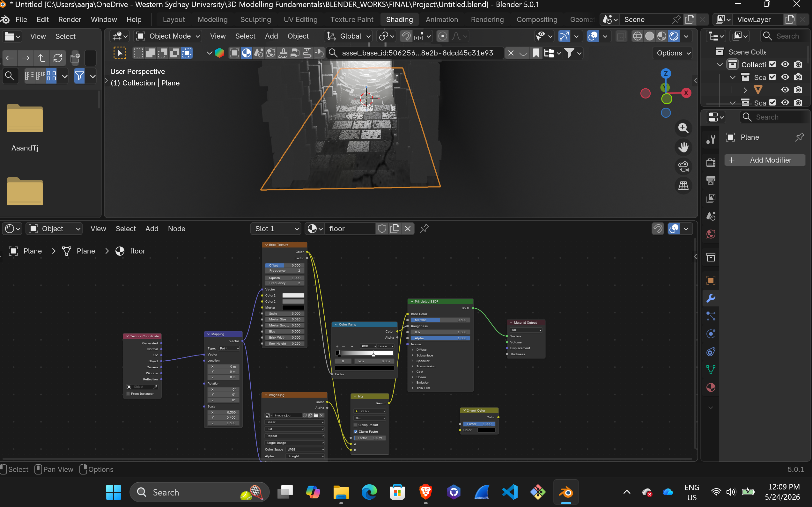Viewport: 812px width, 507px height.
Task: Unlink the floor material with X icon
Action: pos(408,229)
